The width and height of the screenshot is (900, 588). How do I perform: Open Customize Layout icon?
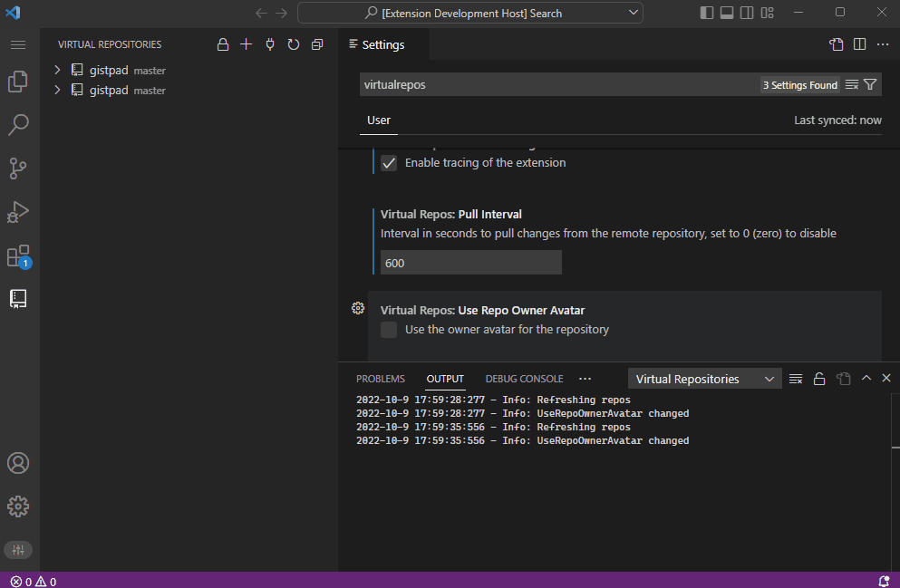(768, 13)
